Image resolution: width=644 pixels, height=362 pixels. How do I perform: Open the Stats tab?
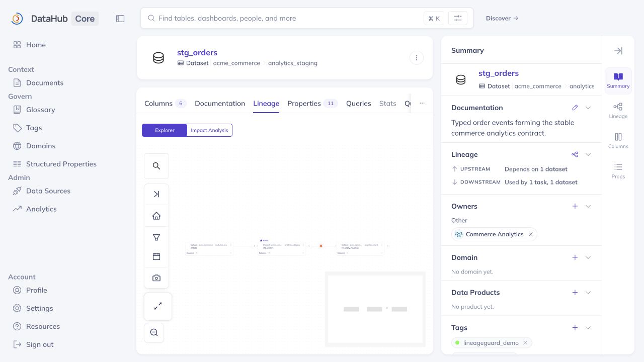point(388,104)
